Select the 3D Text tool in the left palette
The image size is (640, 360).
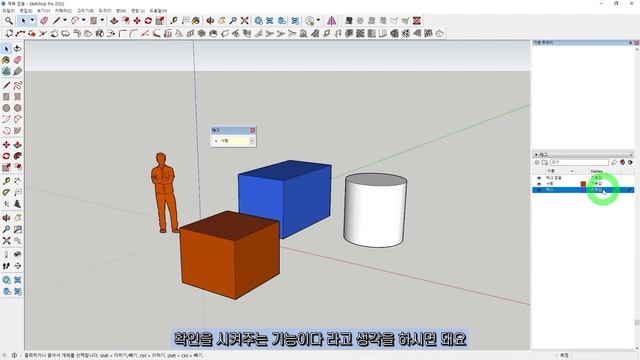pyautogui.click(x=18, y=204)
